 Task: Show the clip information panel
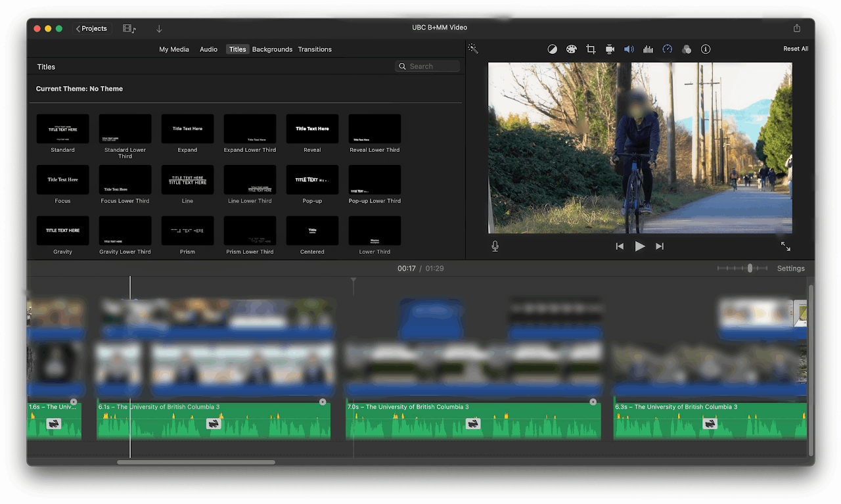point(706,49)
